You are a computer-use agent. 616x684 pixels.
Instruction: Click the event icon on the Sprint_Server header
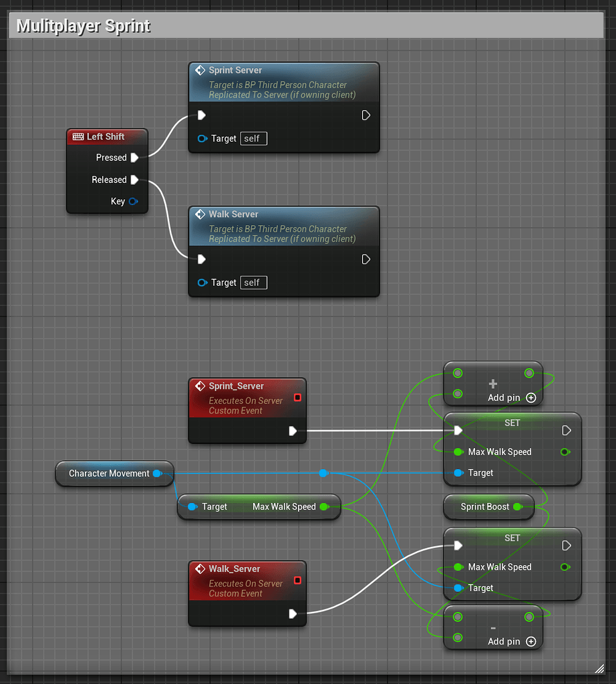pyautogui.click(x=200, y=385)
